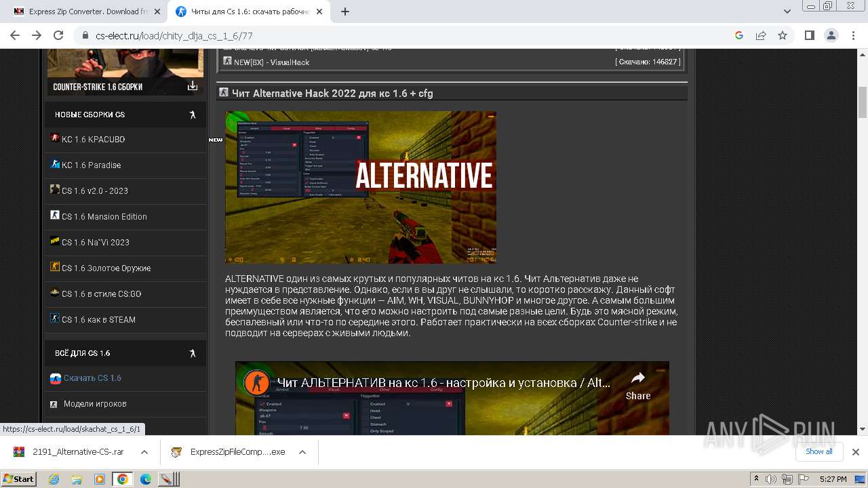The height and width of the screenshot is (488, 868).
Task: Toggle the browser side panel
Action: (809, 35)
